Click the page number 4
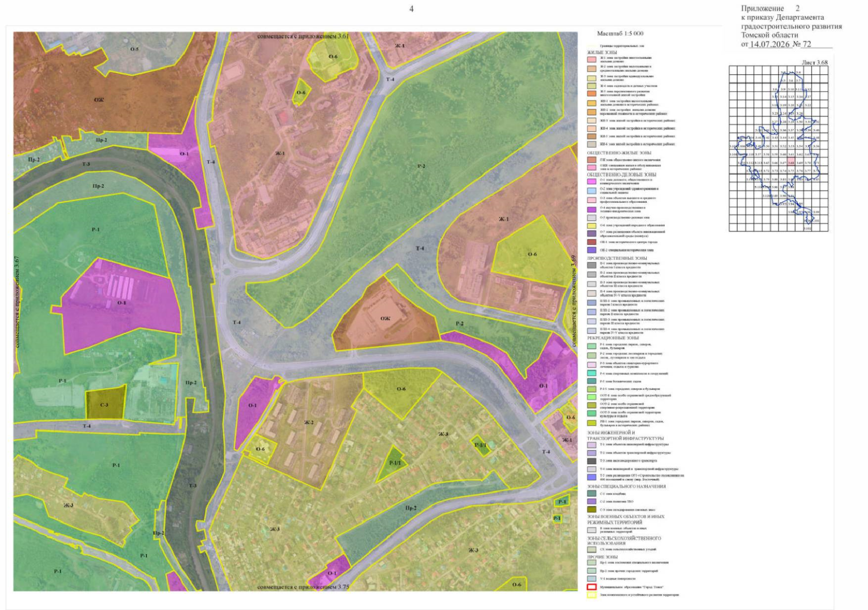The width and height of the screenshot is (868, 610). pos(411,9)
